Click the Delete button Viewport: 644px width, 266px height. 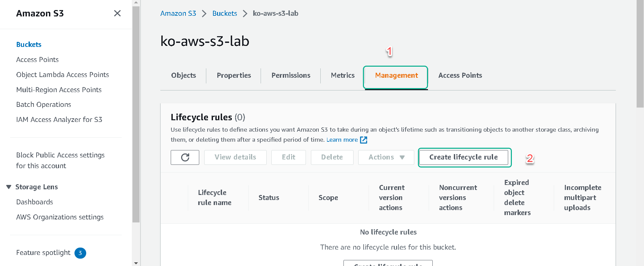[x=332, y=157]
